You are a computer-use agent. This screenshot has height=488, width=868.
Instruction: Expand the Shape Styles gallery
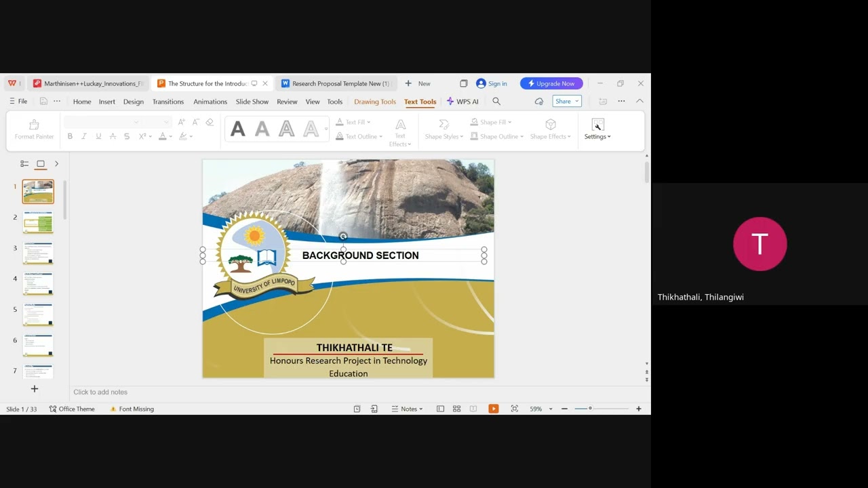[444, 129]
